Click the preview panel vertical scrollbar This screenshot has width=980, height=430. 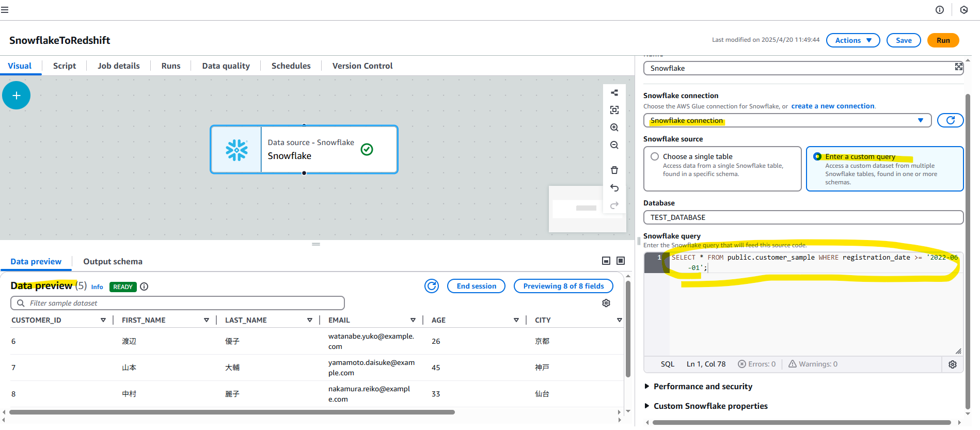(x=628, y=328)
